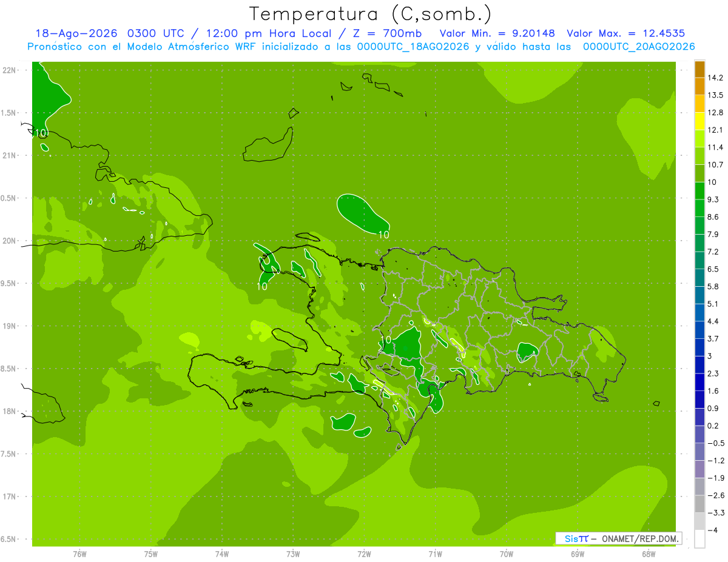Click the '-0.5' legend value
Viewport: 728px width, 562px height.
[x=716, y=443]
